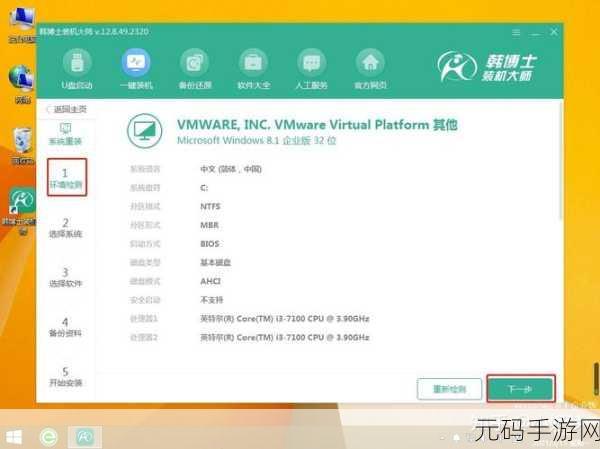600x449 pixels.
Task: Click the VMWARE, INC. VMware Virtual Platform heading
Action: click(317, 125)
